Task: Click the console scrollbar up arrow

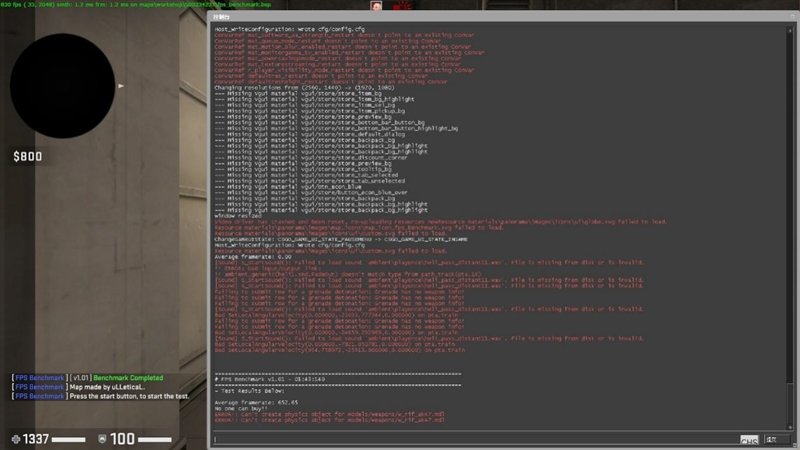Action: [x=790, y=30]
